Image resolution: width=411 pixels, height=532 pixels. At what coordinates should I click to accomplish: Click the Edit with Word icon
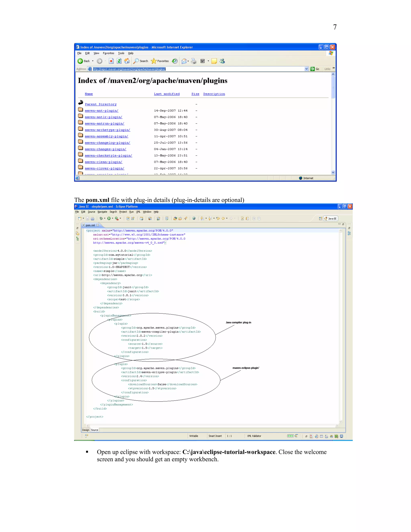click(202, 61)
